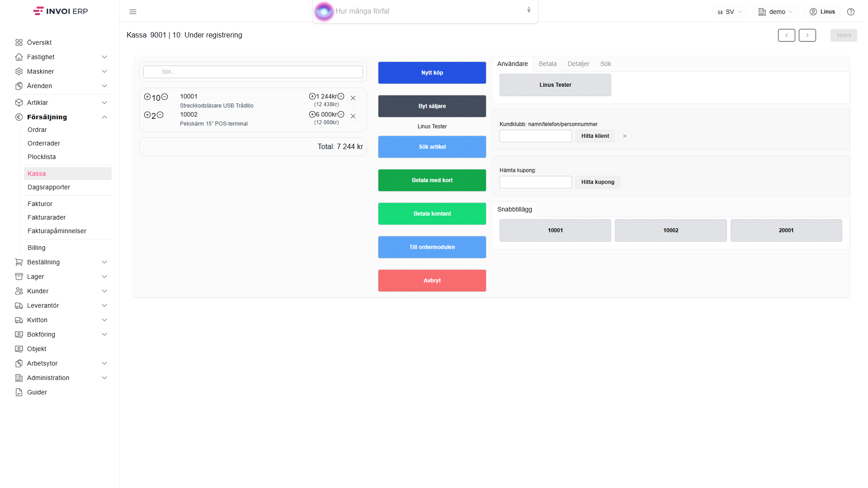Expand the Maskiner menu

[61, 71]
